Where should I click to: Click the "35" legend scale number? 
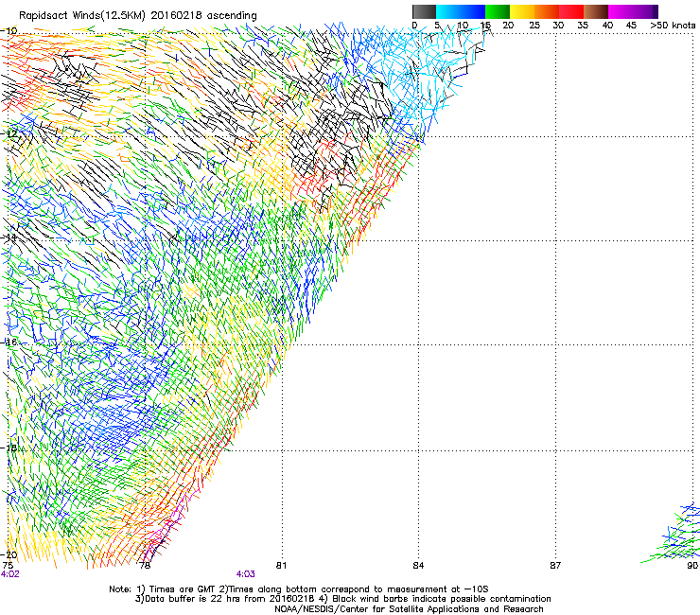pyautogui.click(x=583, y=26)
